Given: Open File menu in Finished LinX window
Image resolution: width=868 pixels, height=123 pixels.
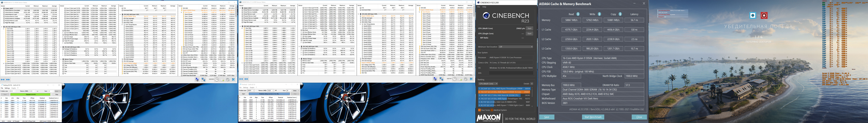Looking at the screenshot, I should 241,87.
